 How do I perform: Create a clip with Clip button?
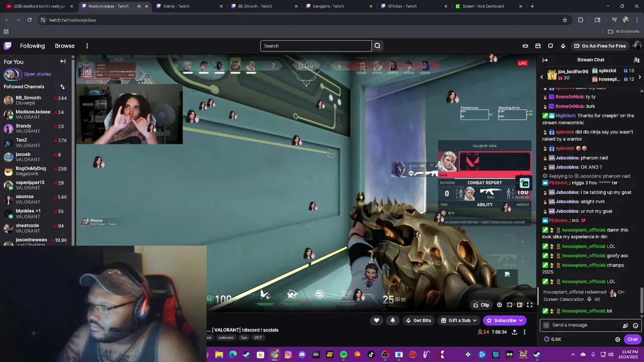[x=481, y=305]
